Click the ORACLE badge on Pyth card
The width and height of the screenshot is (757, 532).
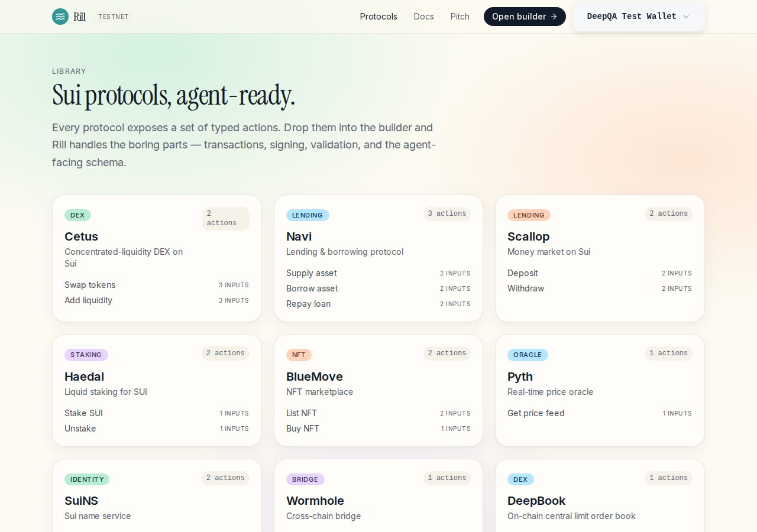pos(528,355)
